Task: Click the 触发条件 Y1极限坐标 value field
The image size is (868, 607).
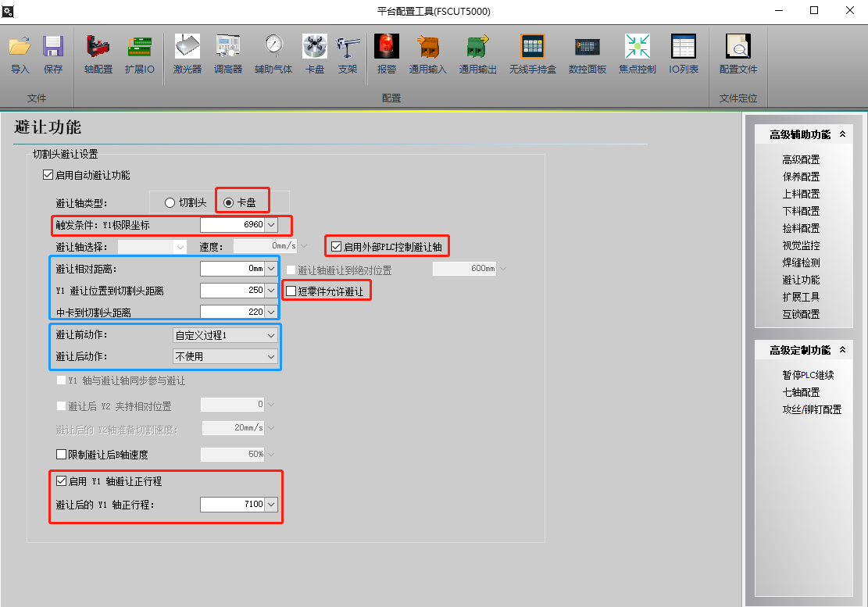Action: pyautogui.click(x=233, y=225)
